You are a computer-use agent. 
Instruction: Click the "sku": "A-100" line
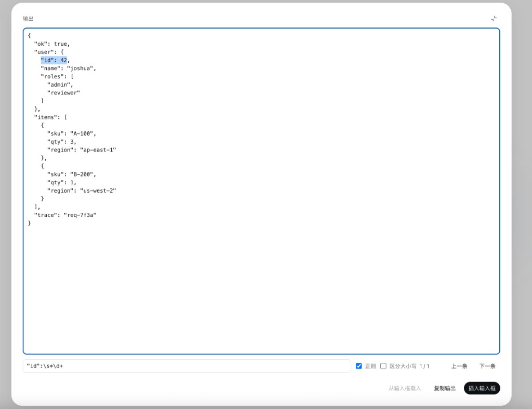tap(72, 133)
